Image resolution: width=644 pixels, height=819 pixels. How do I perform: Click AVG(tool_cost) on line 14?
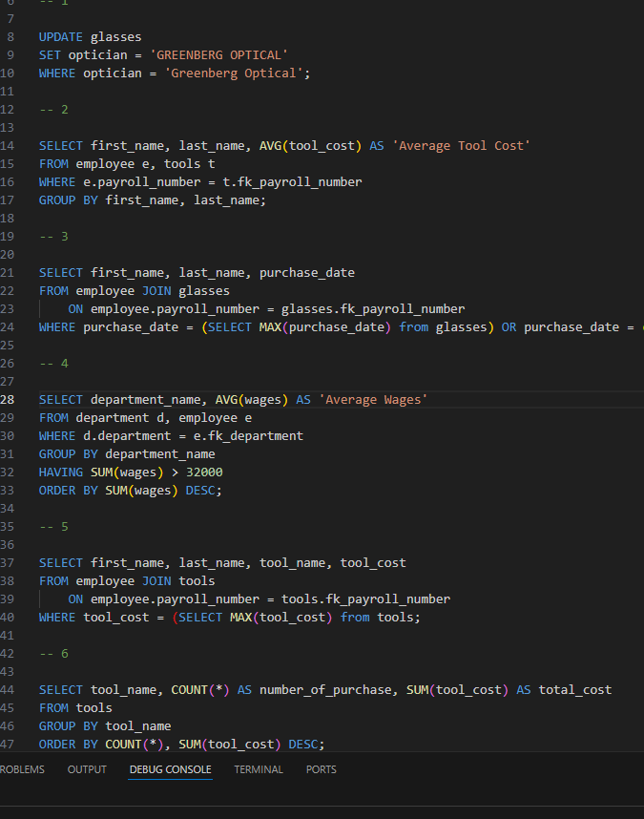(310, 146)
